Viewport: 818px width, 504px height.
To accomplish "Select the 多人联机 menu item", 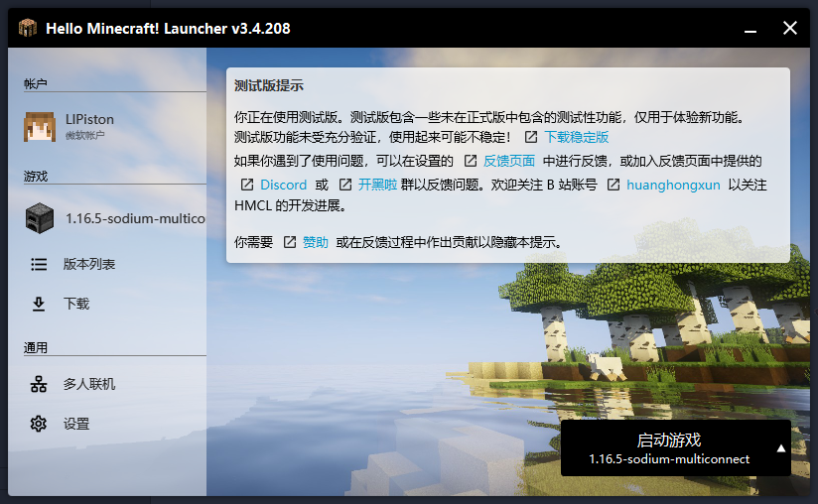I will click(89, 384).
